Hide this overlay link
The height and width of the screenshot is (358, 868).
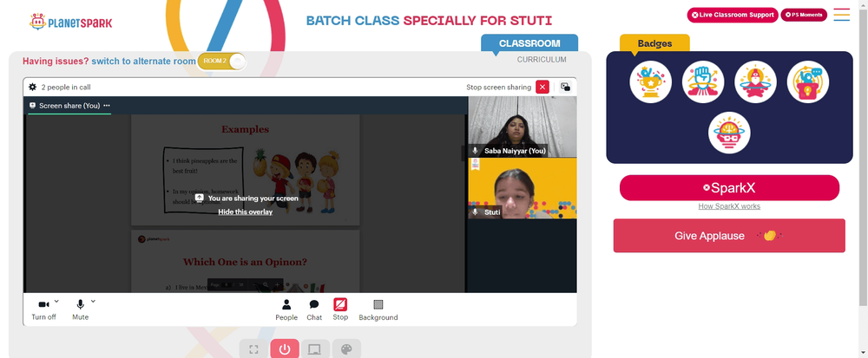[246, 212]
